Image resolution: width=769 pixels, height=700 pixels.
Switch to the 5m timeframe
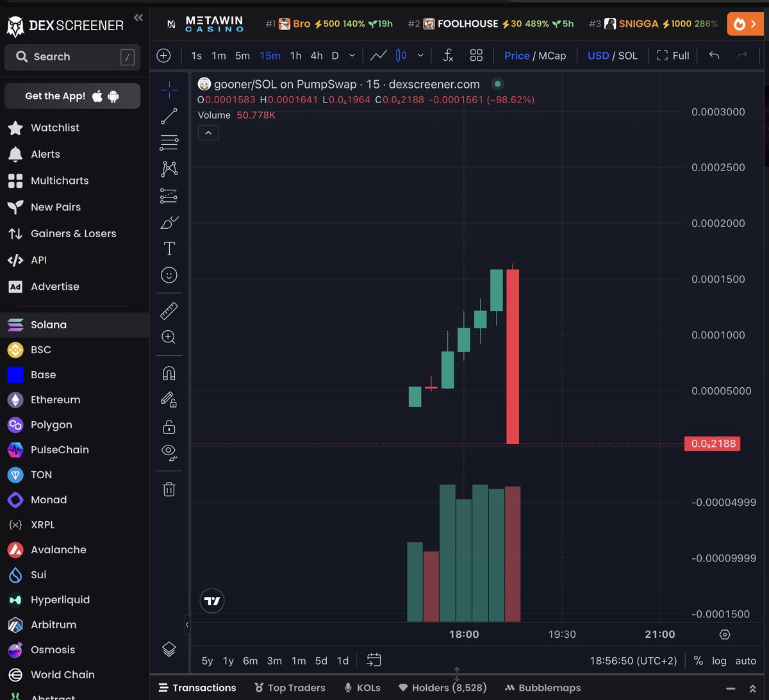coord(242,56)
